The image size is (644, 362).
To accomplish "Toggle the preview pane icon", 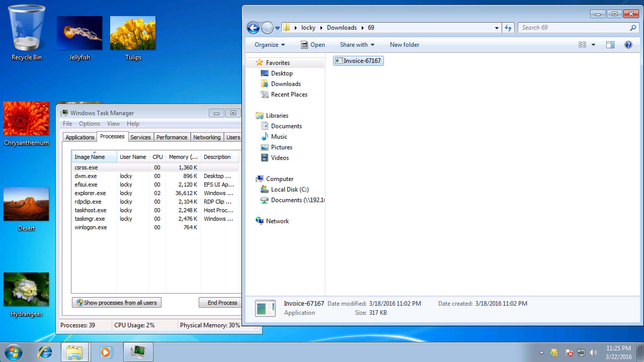I will 610,45.
